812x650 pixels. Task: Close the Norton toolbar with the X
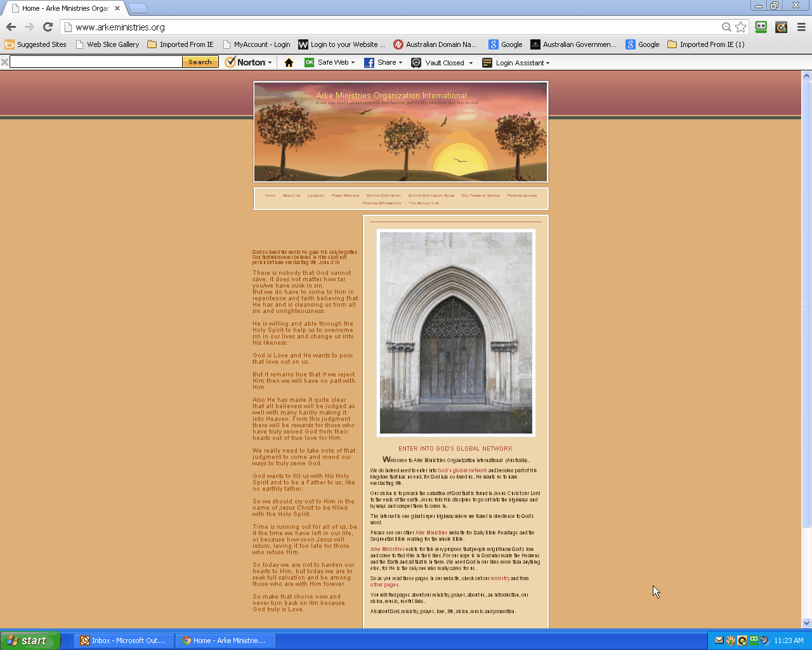(4, 62)
